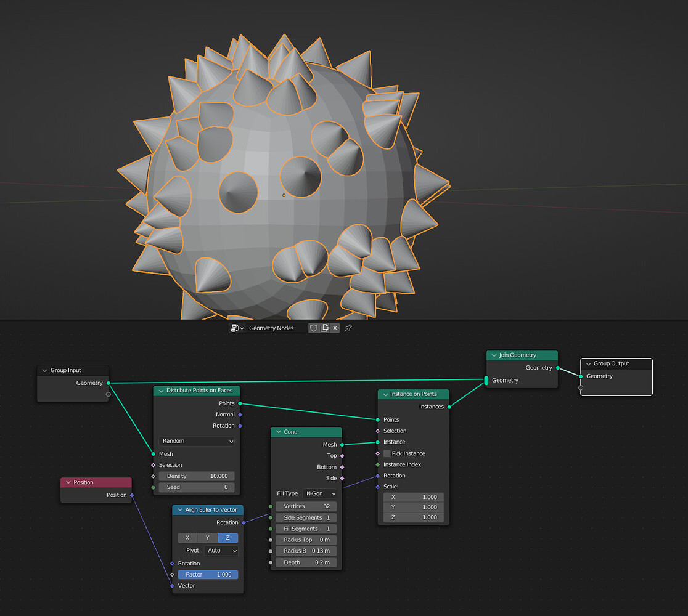
Task: Click the Position output socket
Action: coord(132,495)
